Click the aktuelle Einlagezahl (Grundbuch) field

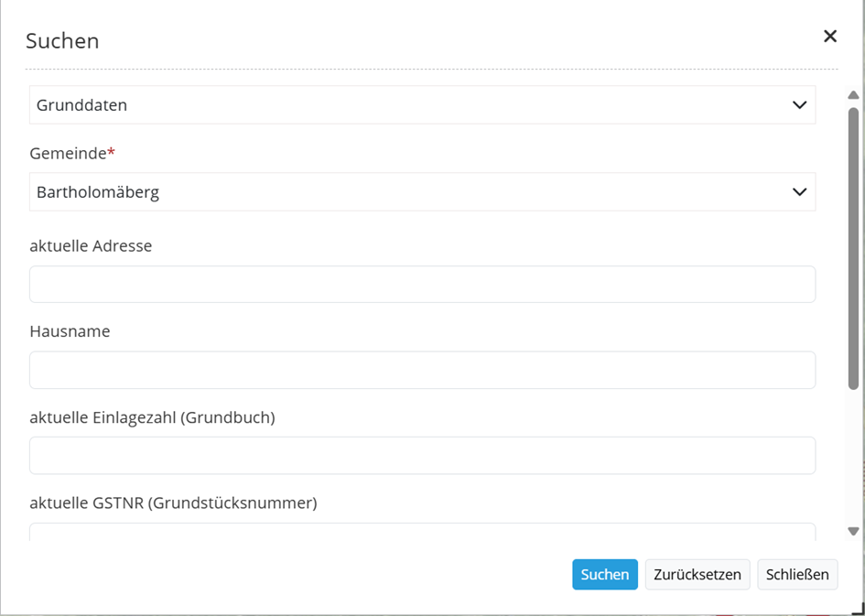click(422, 456)
